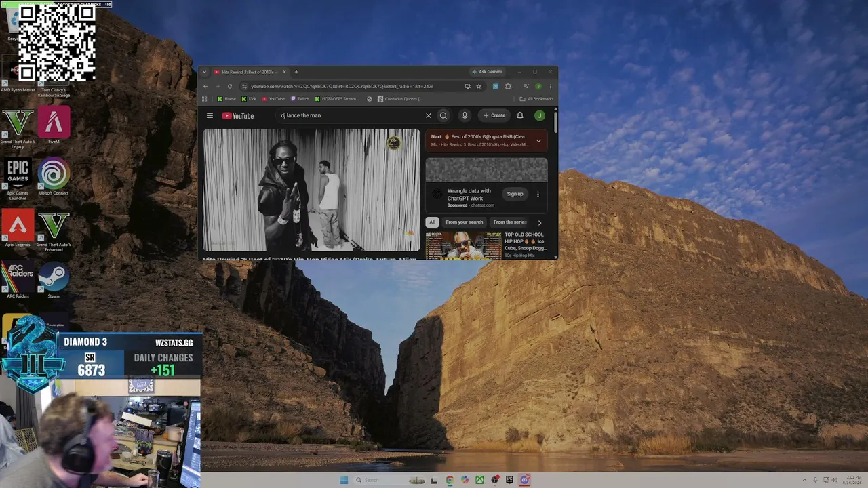This screenshot has height=488, width=868.
Task: Open the Confucius Quotes bookmark
Action: pos(400,99)
